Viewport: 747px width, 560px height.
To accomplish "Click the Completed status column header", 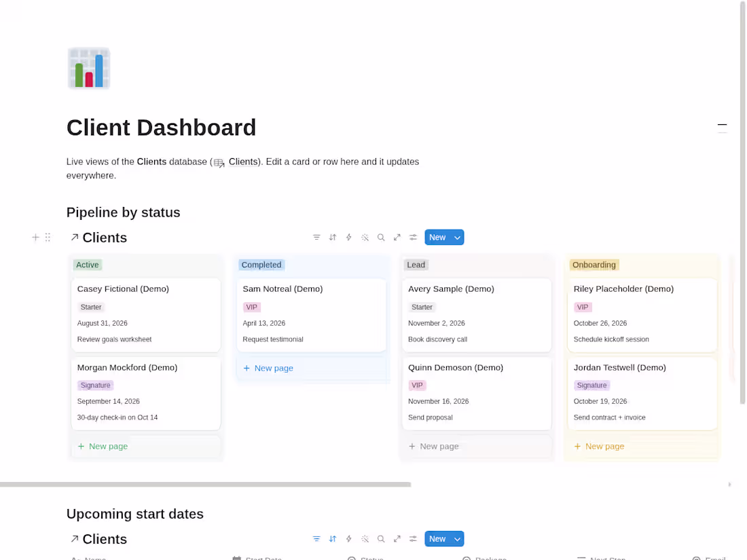I will click(261, 265).
